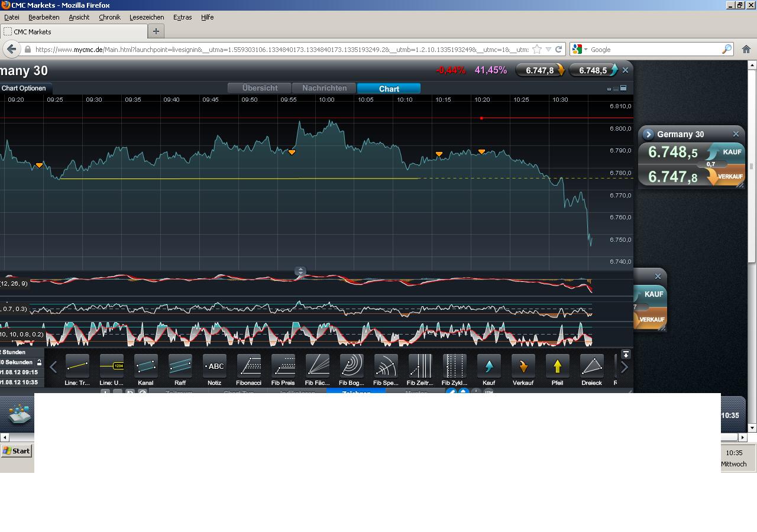Close the partially hidden lower price widget
This screenshot has width=757, height=532.
click(658, 276)
